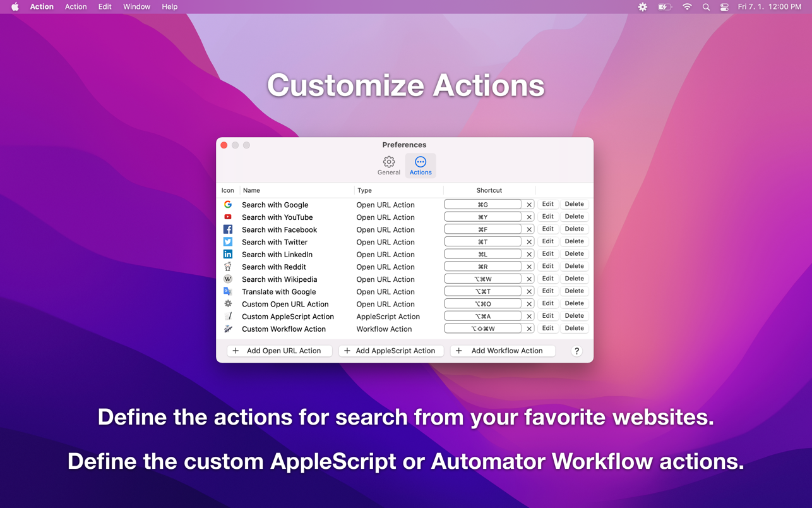Screen dimensions: 812x508
Task: Delete the Search with Reddit action
Action: pos(574,266)
